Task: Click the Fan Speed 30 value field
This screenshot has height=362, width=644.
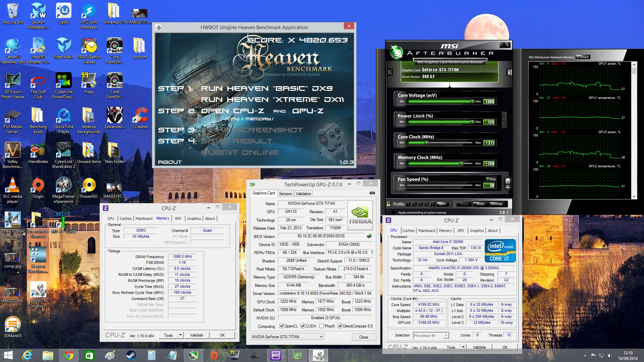Action: click(x=489, y=185)
